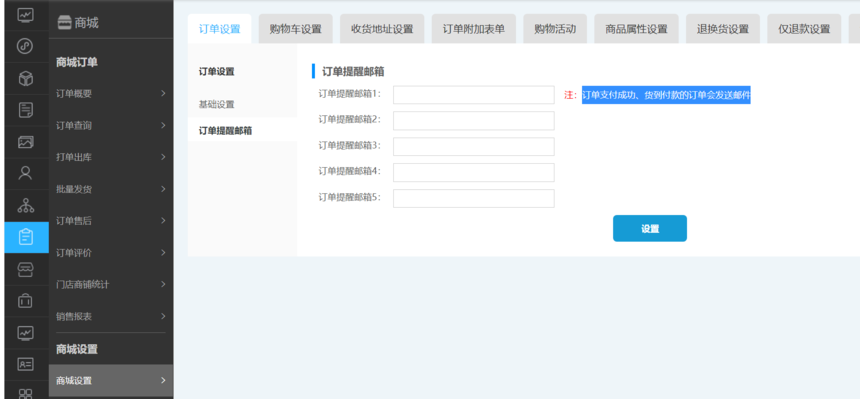Select the highlighted 商城设置 menu entry
The image size is (860, 399).
pos(111,380)
